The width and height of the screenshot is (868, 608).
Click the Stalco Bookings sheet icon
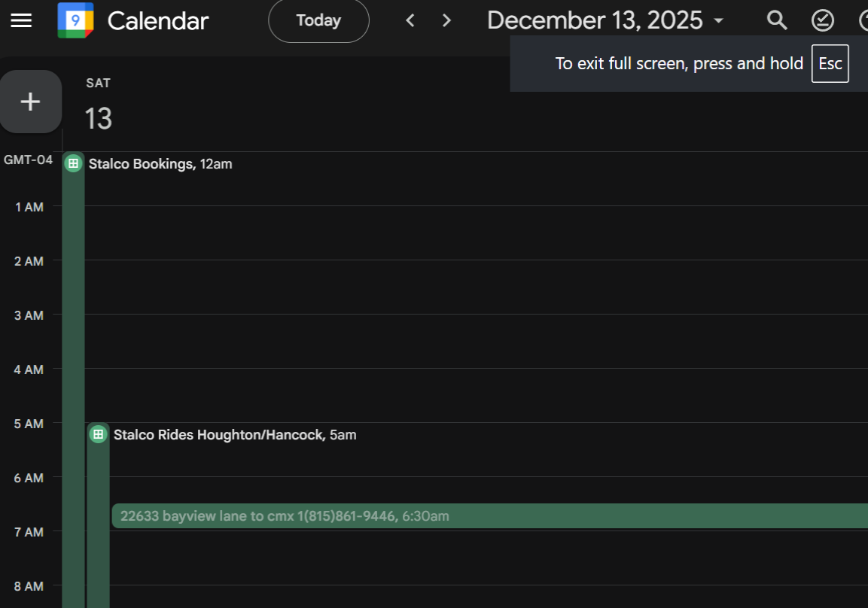tap(73, 163)
